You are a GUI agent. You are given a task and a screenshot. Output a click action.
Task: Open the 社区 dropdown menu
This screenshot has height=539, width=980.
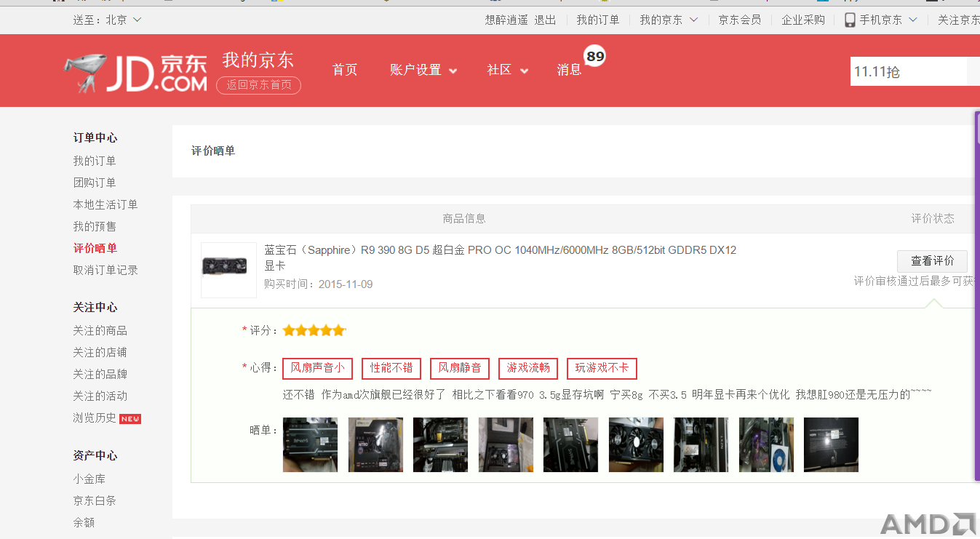coord(507,70)
